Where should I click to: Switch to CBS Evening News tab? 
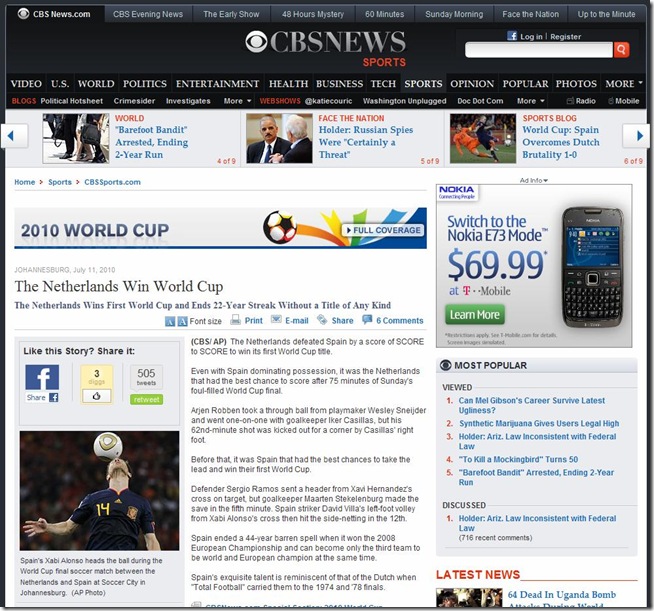point(148,14)
